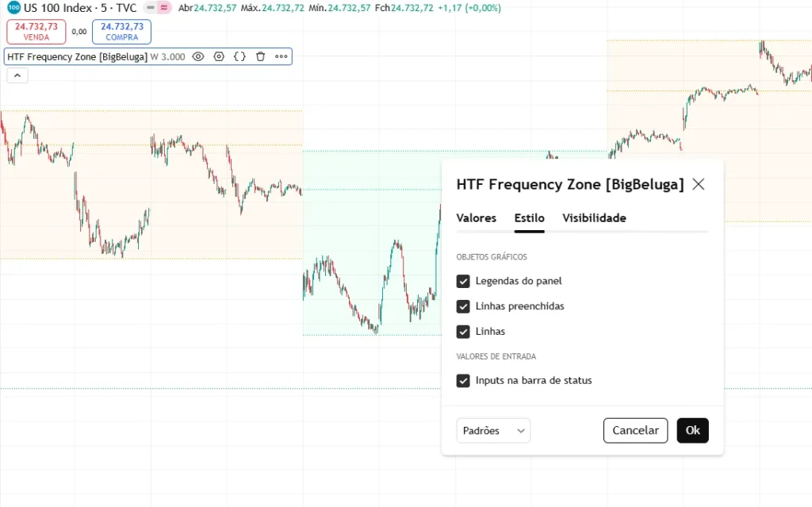Screen dimensions: 812x507
Task: Toggle the Linhas checkbox
Action: pos(463,332)
